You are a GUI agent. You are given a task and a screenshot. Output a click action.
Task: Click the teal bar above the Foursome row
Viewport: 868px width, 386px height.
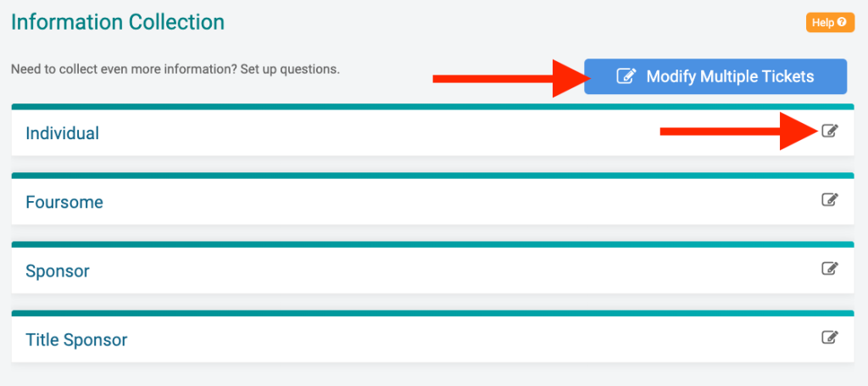point(432,176)
